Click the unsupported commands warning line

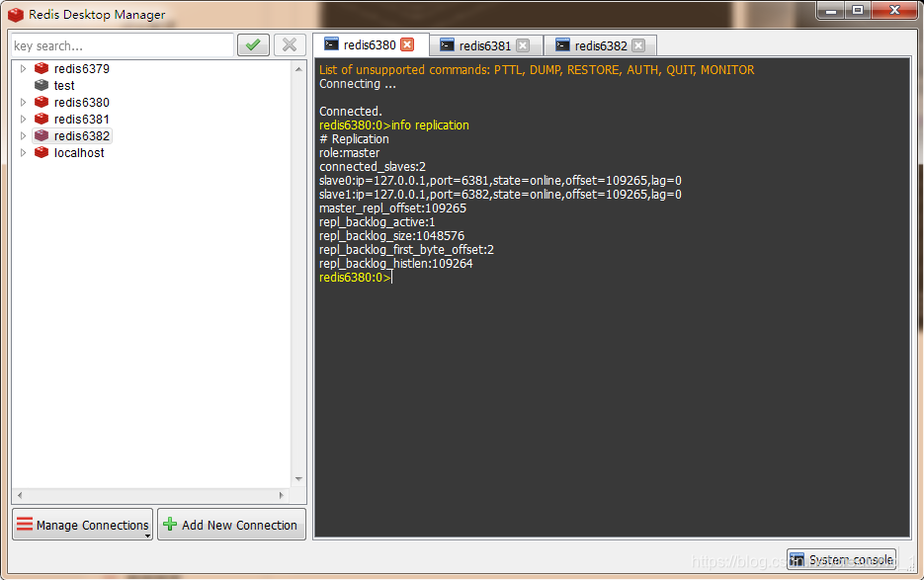[537, 69]
